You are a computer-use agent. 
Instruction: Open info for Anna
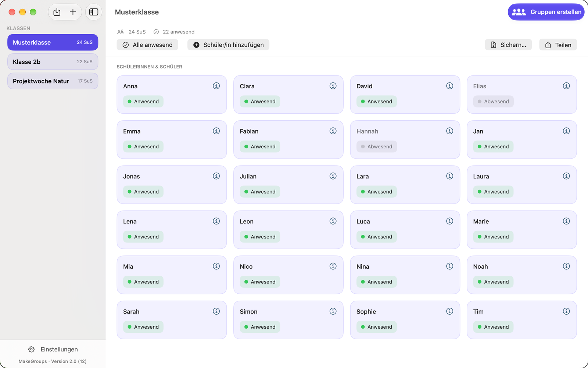(216, 86)
